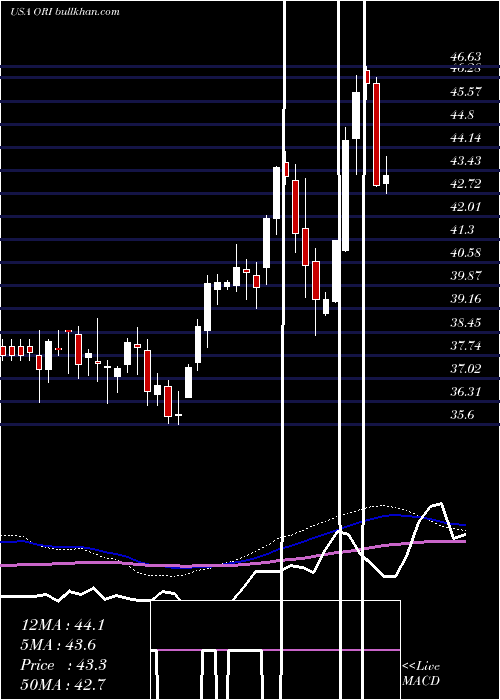Click the 12MA : 44.1 readout
Image resolution: width=500 pixels, height=700 pixels.
pos(62,625)
